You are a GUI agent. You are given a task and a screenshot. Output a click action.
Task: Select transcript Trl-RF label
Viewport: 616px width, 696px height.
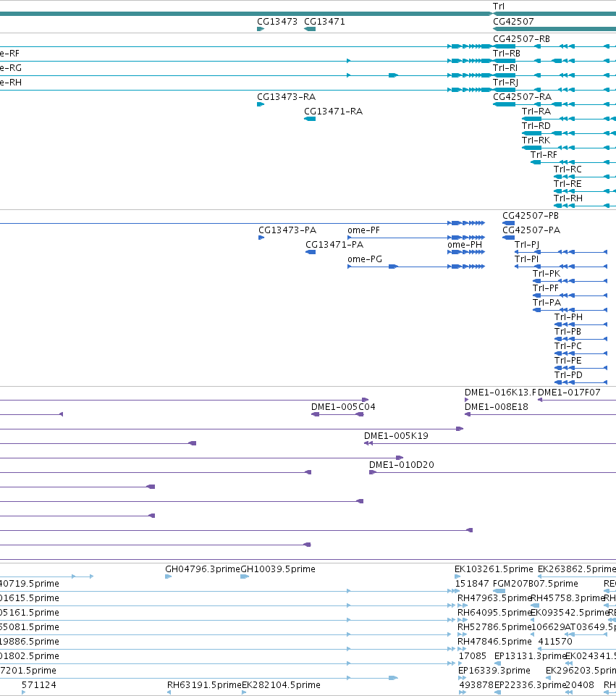tap(544, 155)
